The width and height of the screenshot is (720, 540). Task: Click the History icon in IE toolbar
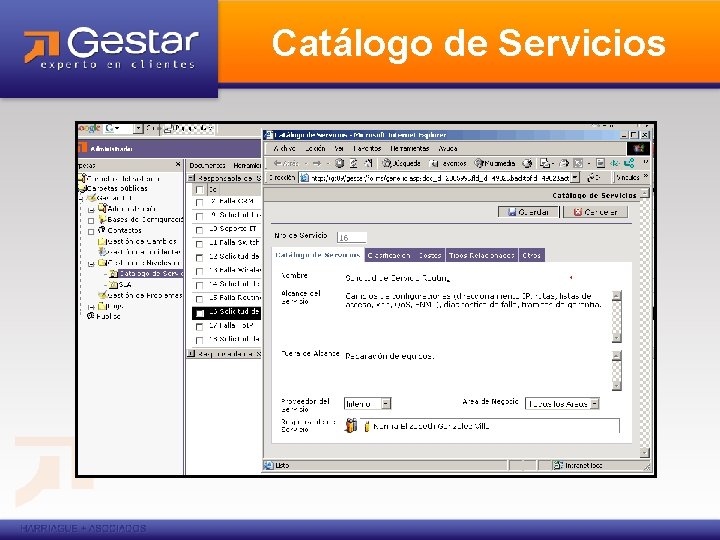[x=528, y=163]
